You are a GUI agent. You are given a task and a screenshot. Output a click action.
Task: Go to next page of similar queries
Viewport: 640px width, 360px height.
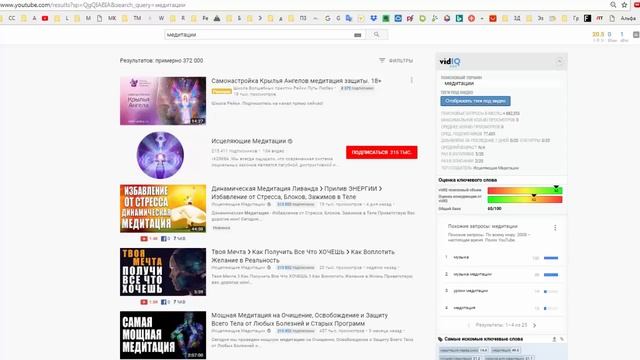point(534,325)
